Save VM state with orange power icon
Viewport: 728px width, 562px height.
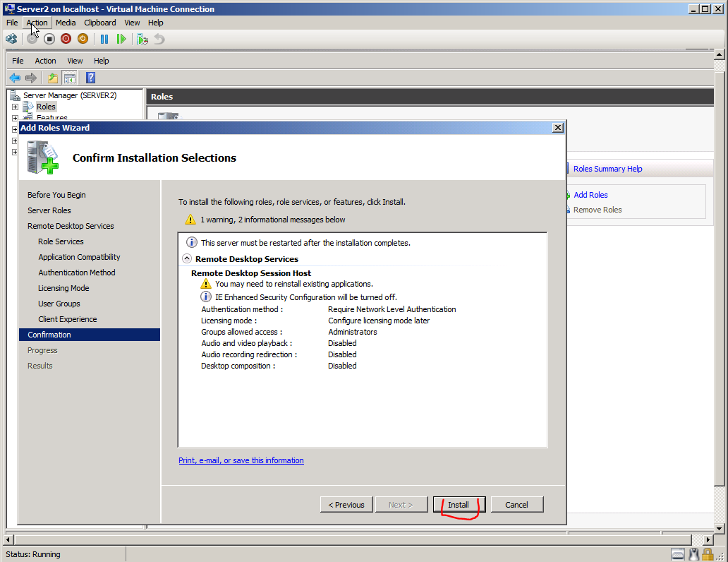coord(83,39)
